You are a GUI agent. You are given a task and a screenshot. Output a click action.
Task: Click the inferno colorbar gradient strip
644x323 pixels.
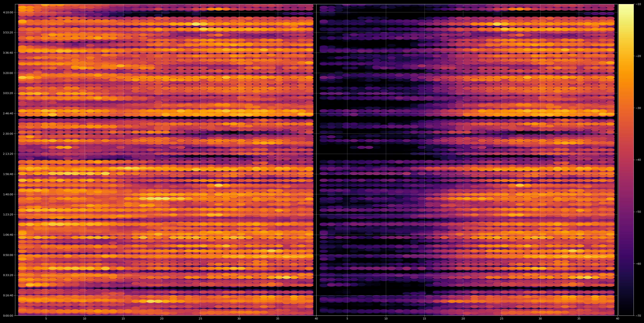point(626,160)
